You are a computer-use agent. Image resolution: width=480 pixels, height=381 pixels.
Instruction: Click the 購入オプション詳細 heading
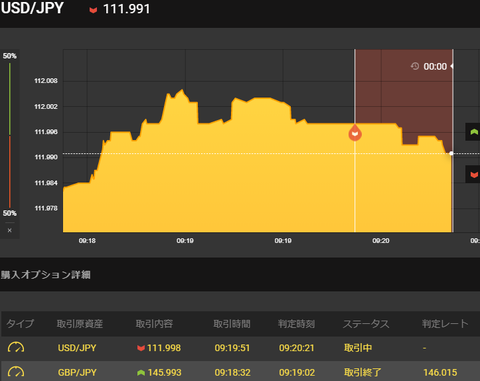click(x=46, y=275)
